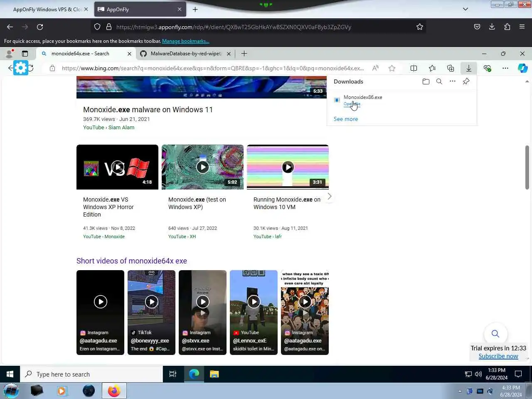Viewport: 532px width, 399px height.
Task: Open YouTube › Siam Alam source link
Action: pos(108,128)
